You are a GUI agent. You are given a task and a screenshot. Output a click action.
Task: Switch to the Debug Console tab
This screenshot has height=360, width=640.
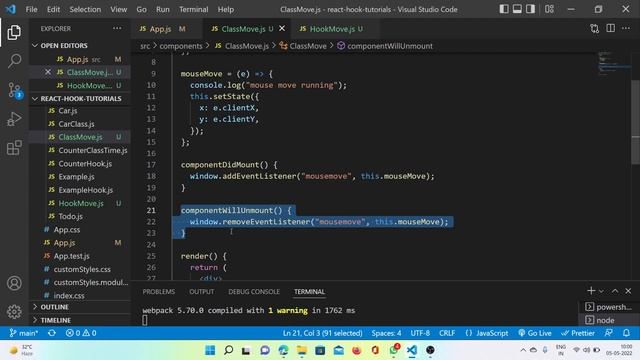[254, 291]
